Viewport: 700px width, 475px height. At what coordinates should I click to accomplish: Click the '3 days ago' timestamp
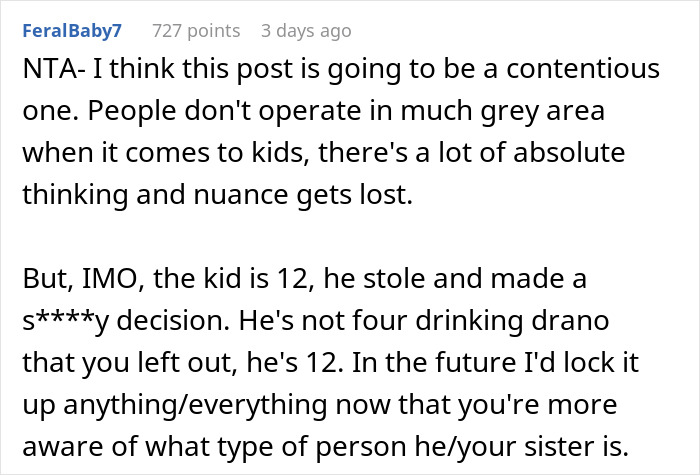pos(305,31)
